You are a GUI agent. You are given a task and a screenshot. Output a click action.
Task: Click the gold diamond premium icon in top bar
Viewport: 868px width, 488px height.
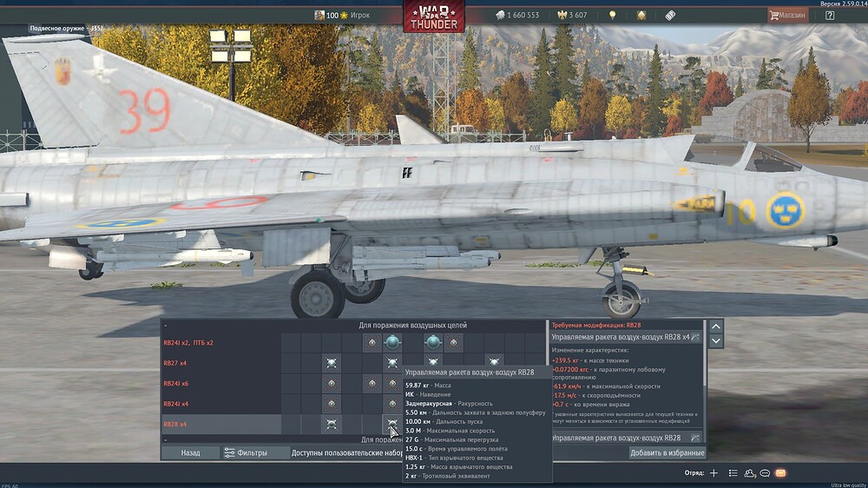(x=641, y=16)
